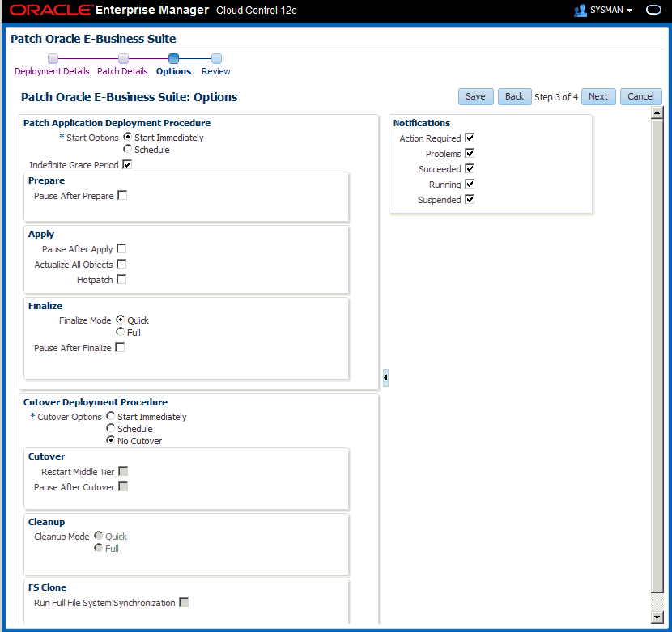Select Quick Cleanup Mode
This screenshot has width=672, height=632.
pos(99,536)
